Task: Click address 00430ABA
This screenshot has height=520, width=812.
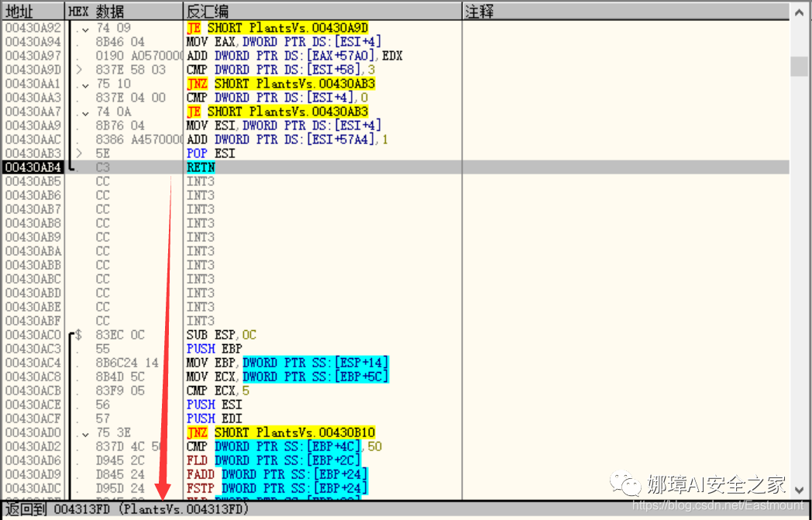Action: pyautogui.click(x=33, y=252)
